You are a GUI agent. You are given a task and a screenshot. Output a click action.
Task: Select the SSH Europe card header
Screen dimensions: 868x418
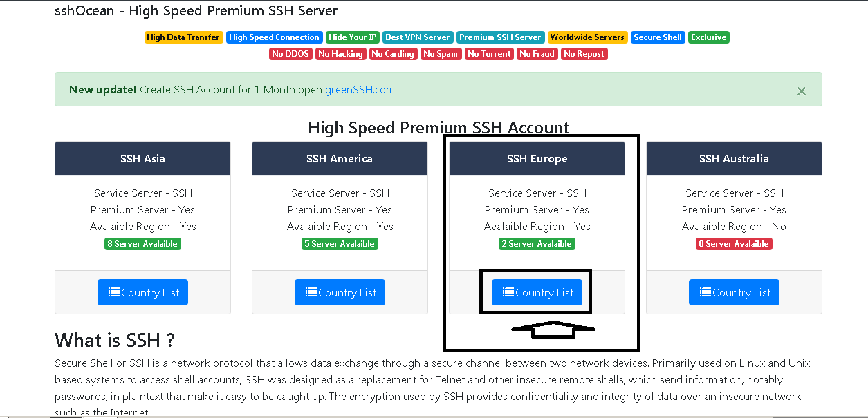pyautogui.click(x=537, y=158)
